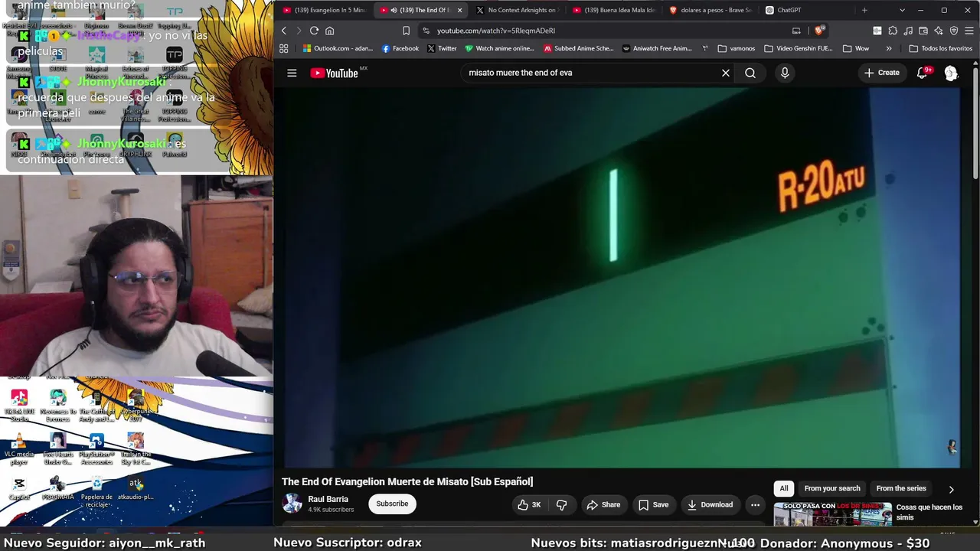Open Watch anime online bookmark

pos(499,48)
